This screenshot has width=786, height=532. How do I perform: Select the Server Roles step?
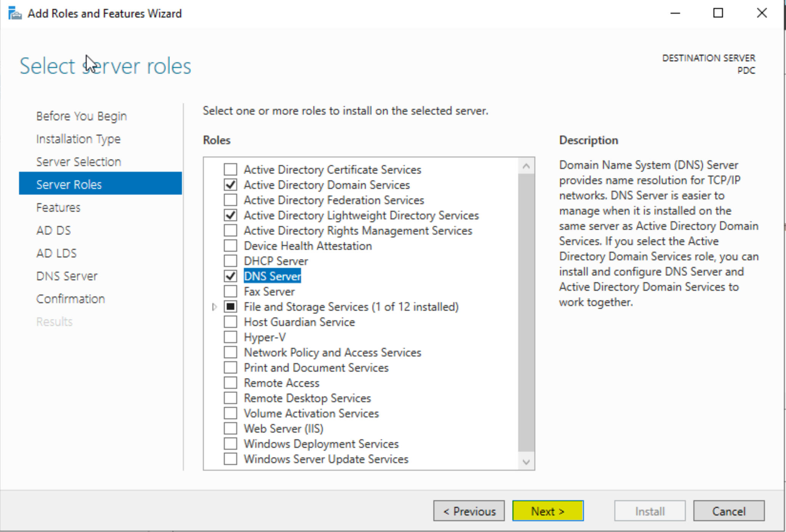click(x=101, y=183)
